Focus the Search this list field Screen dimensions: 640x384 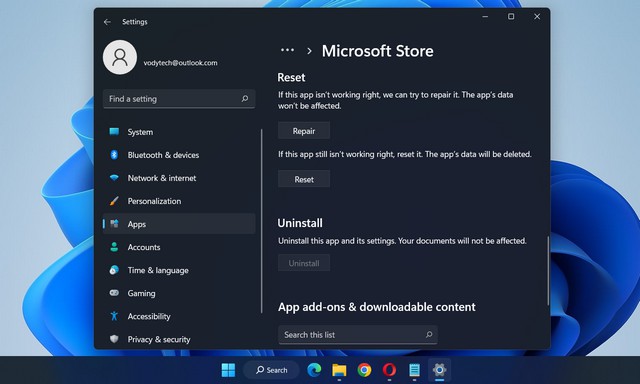pyautogui.click(x=358, y=335)
